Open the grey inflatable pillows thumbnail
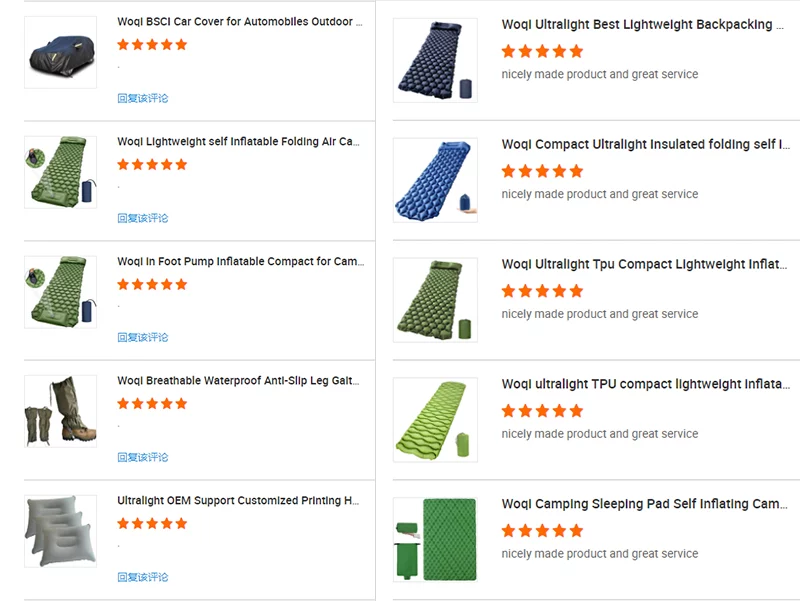Screen dimensions: 800x601 coord(60,531)
